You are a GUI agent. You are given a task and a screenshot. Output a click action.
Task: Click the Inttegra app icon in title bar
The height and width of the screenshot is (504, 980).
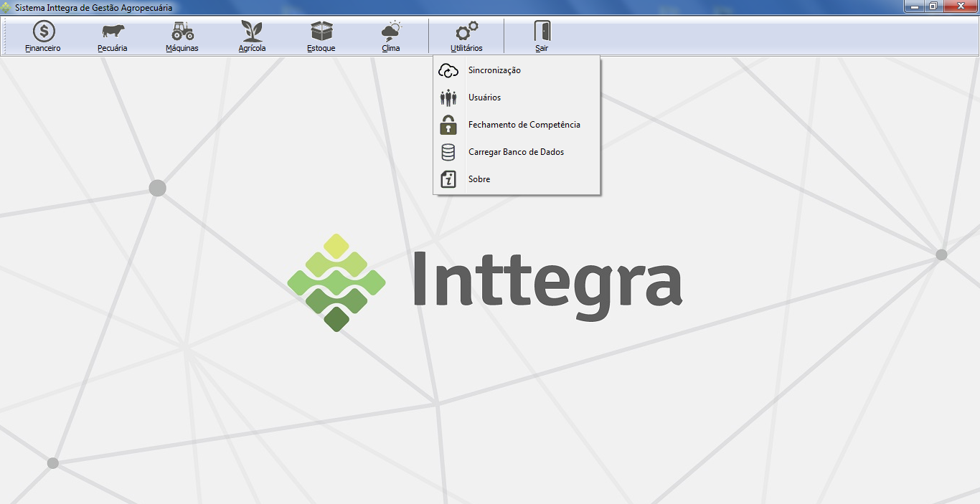(6, 7)
